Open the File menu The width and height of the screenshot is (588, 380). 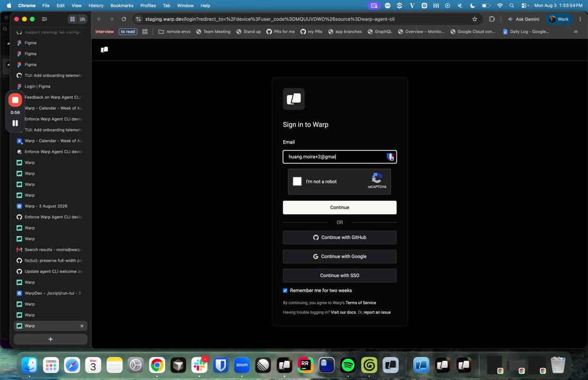[46, 6]
